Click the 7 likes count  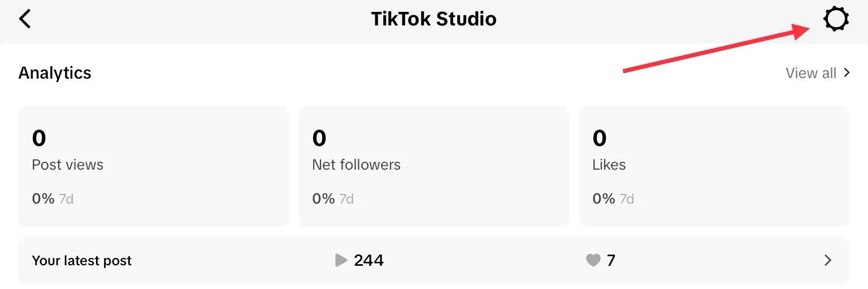611,260
